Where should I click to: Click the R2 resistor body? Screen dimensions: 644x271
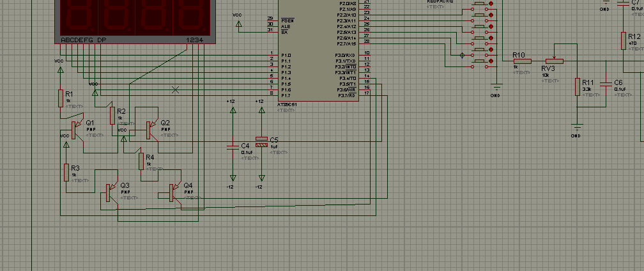tap(112, 116)
